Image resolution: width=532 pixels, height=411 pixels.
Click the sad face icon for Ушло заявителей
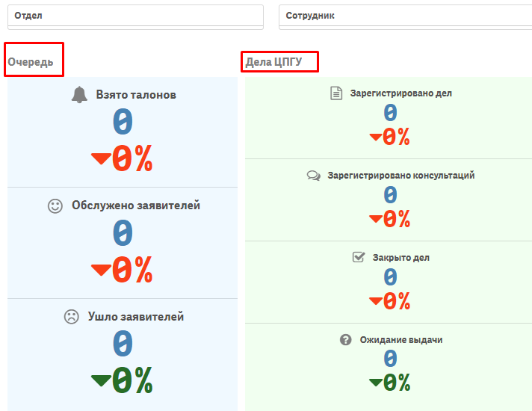[x=72, y=317]
